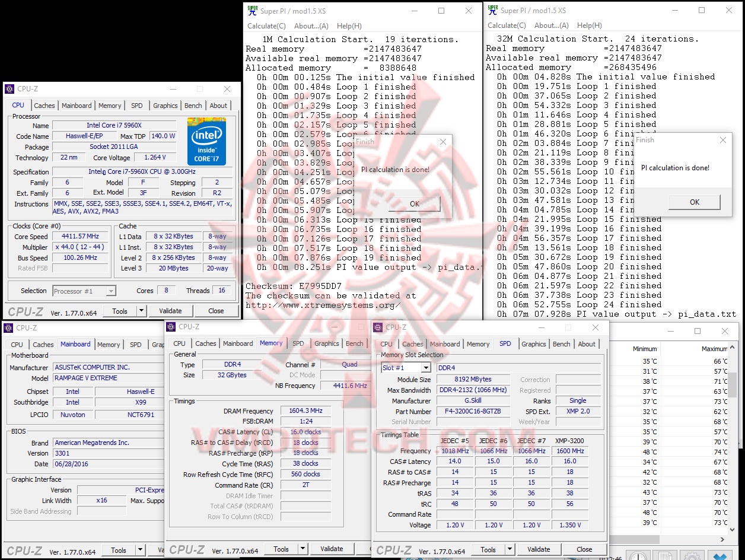Click OK in the 32M Finish dialog
The image size is (745, 560).
(x=695, y=202)
